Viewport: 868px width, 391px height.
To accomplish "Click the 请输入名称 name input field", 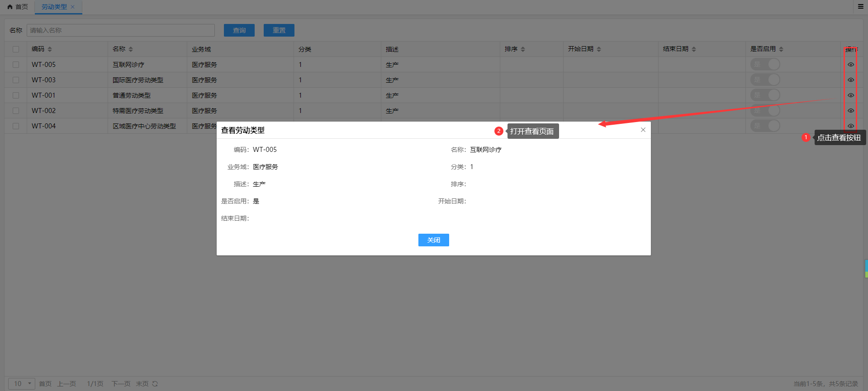I will click(120, 30).
